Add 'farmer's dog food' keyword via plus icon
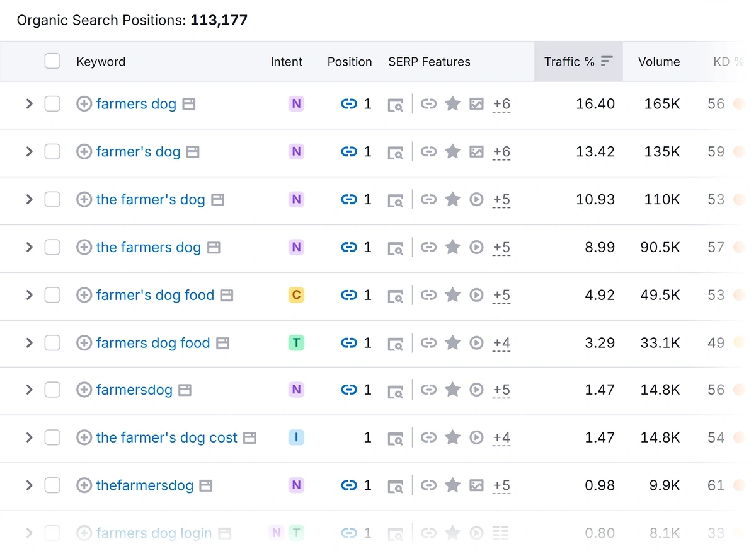 point(84,295)
